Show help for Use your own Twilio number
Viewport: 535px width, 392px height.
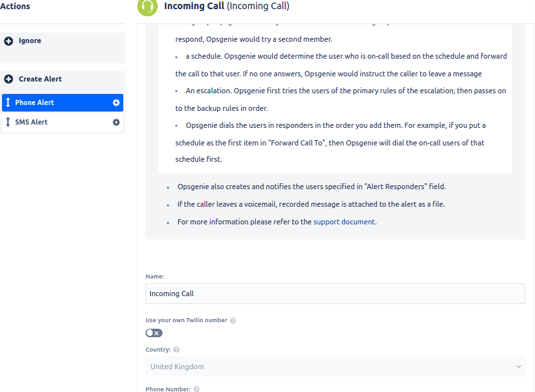pyautogui.click(x=233, y=320)
